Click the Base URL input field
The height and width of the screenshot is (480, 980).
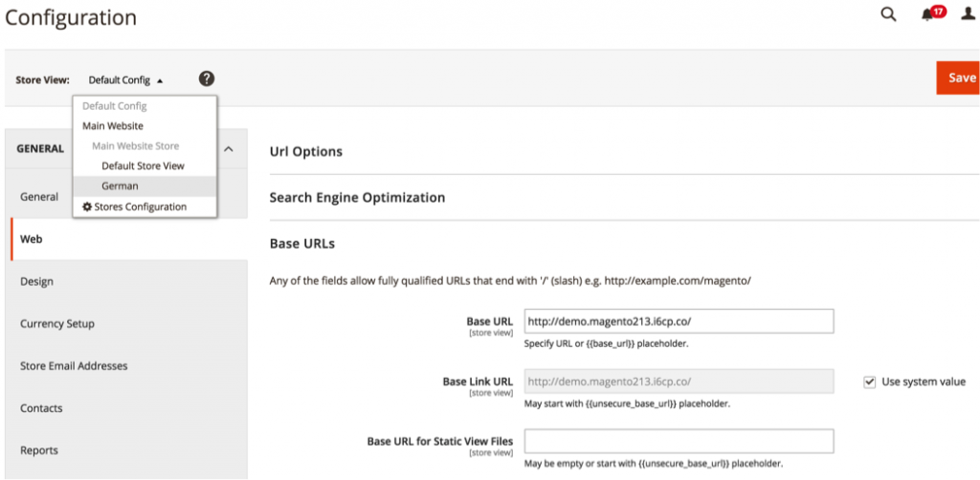pos(679,321)
